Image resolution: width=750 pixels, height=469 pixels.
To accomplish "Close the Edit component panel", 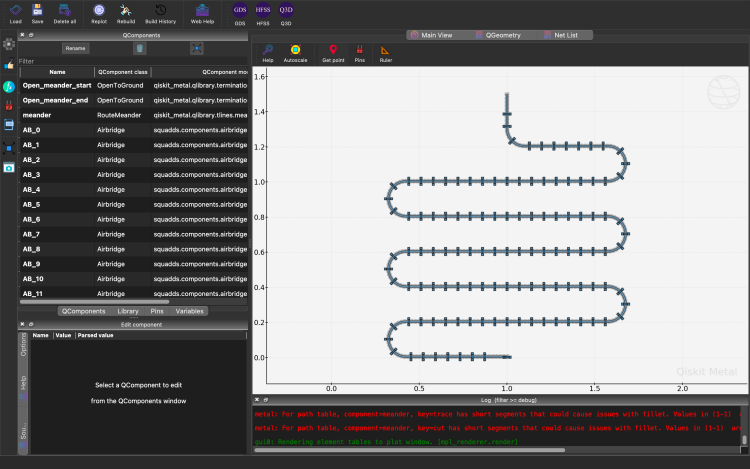I will click(x=22, y=324).
